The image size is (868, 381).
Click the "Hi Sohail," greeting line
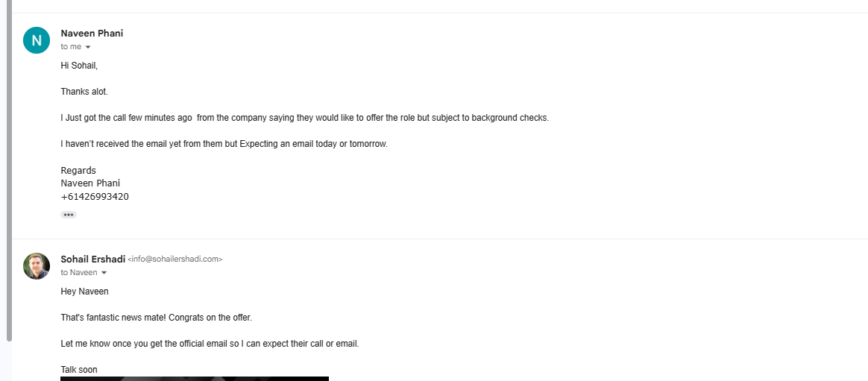coord(79,66)
